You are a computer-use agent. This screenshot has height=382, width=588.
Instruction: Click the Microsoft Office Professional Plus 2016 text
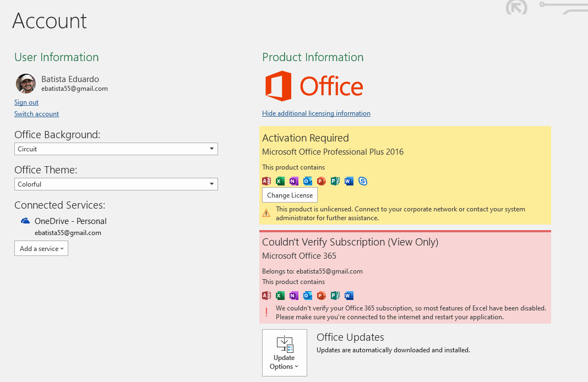[333, 152]
